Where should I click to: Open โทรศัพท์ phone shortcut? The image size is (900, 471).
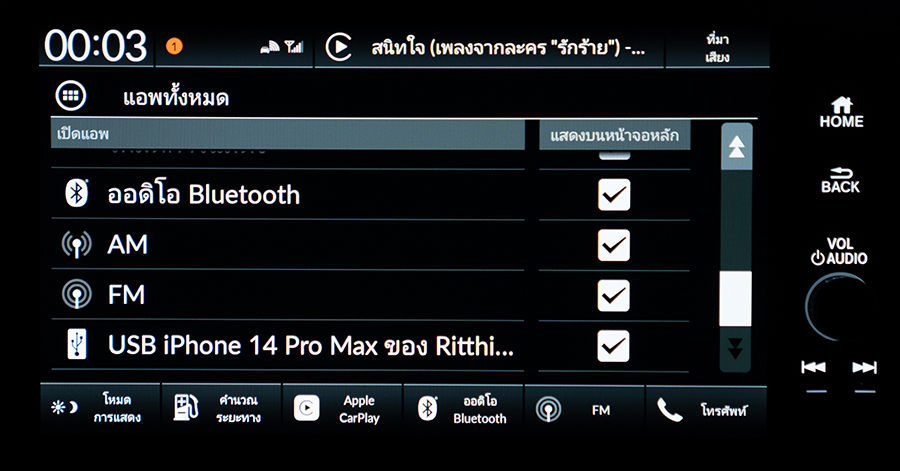(706, 410)
